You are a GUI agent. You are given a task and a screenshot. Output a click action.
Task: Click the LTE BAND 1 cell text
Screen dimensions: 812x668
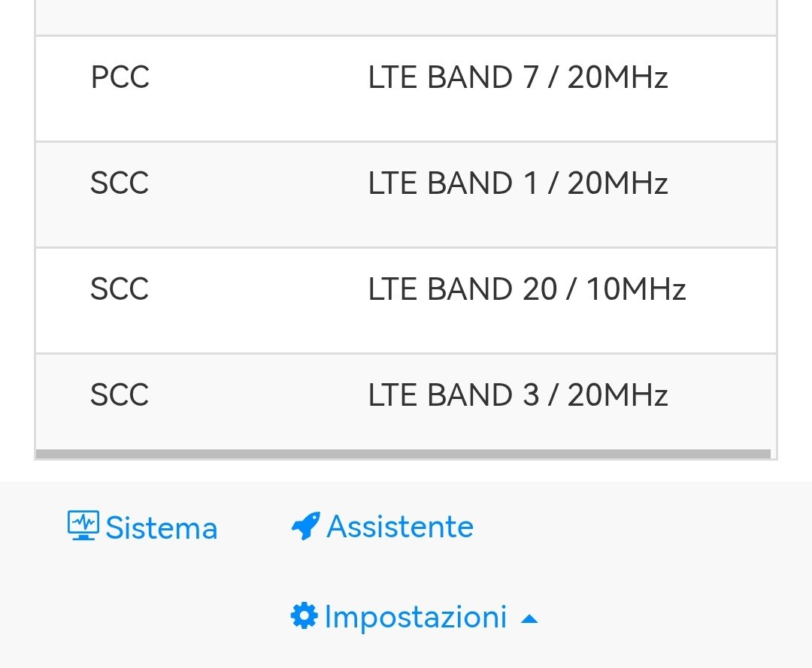click(x=453, y=183)
